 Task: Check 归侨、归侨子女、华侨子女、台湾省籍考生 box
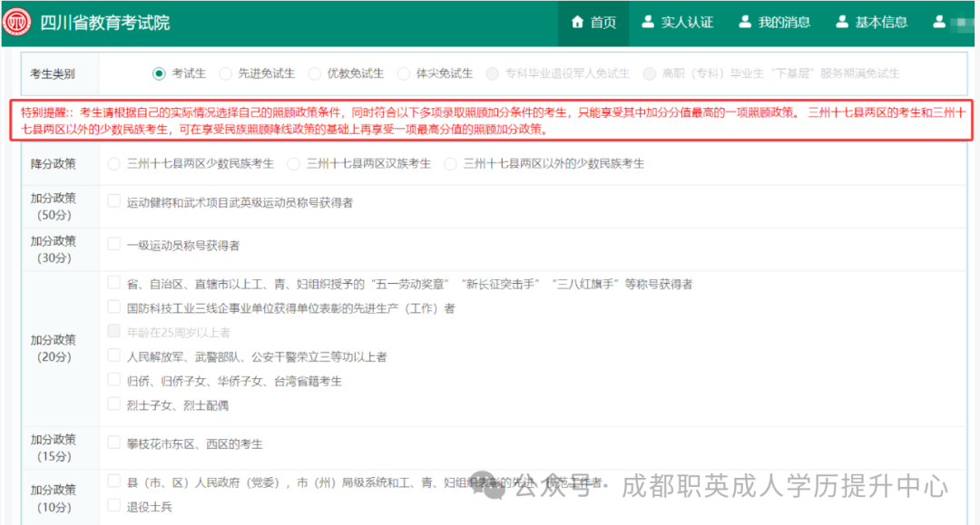pos(113,380)
